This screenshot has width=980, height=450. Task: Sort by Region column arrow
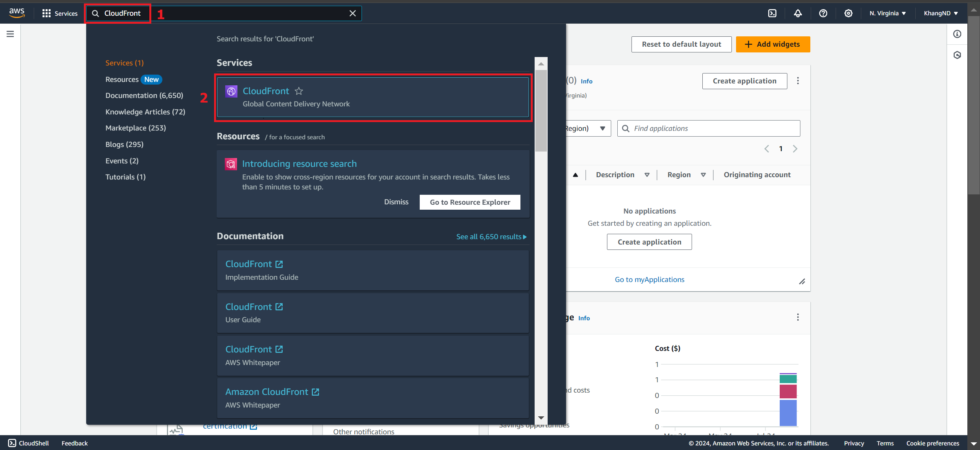(x=703, y=175)
